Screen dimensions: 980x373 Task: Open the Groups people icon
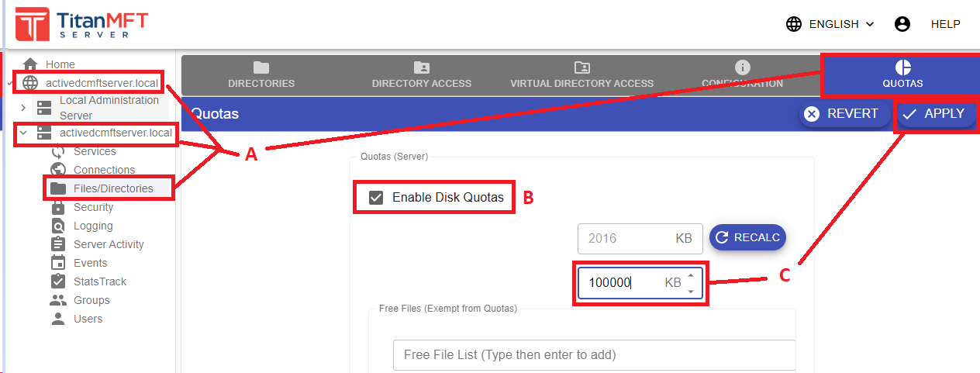(58, 300)
